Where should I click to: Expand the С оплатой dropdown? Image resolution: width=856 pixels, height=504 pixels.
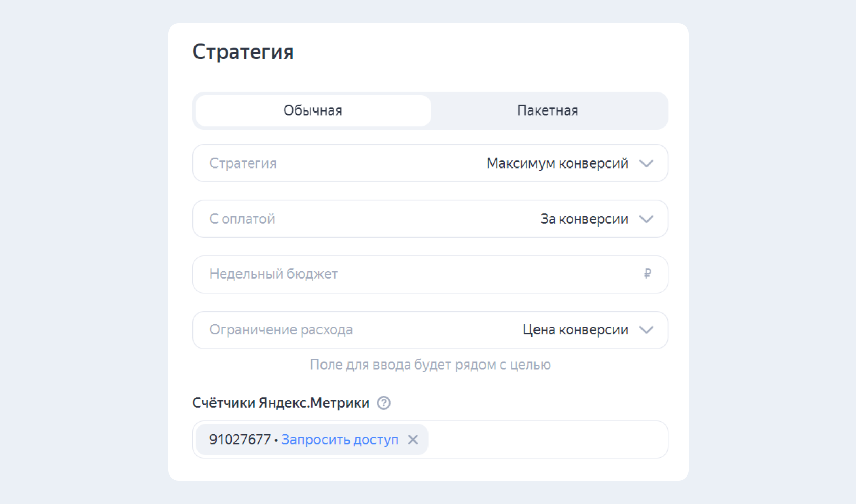pos(430,219)
